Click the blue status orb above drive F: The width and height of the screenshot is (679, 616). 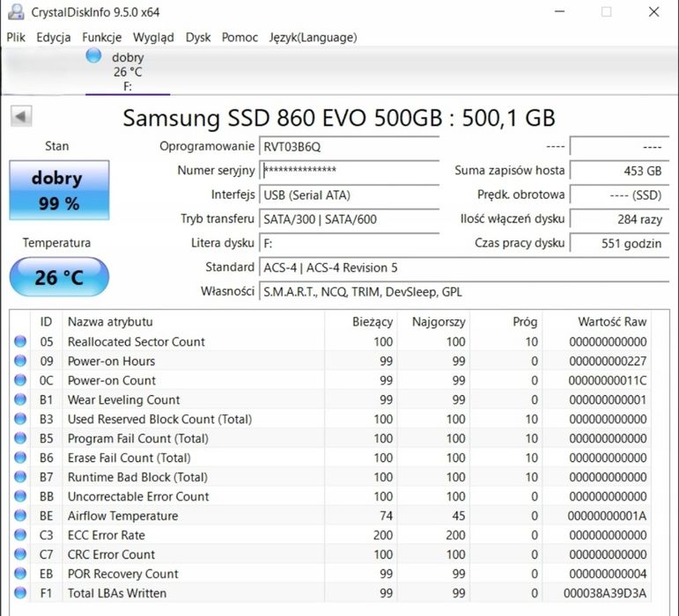tap(93, 55)
